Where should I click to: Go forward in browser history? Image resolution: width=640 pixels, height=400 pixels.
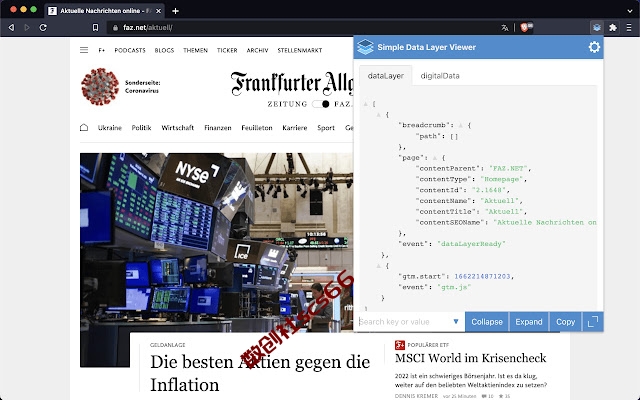click(27, 27)
